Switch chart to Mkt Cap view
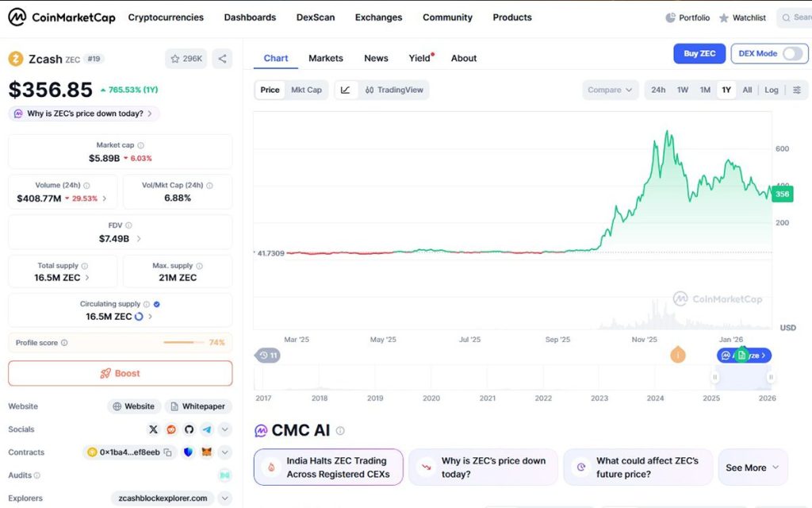This screenshot has width=812, height=508. pyautogui.click(x=306, y=90)
